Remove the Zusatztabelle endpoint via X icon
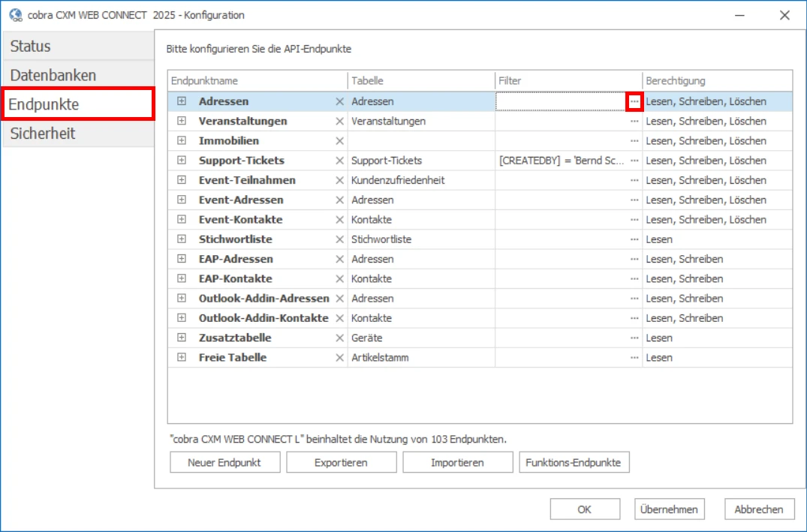 click(x=339, y=338)
